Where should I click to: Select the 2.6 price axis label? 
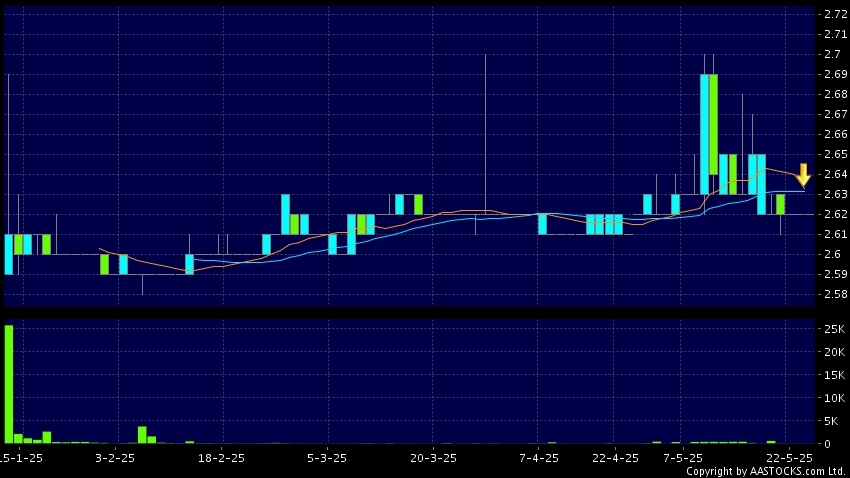[x=833, y=254]
